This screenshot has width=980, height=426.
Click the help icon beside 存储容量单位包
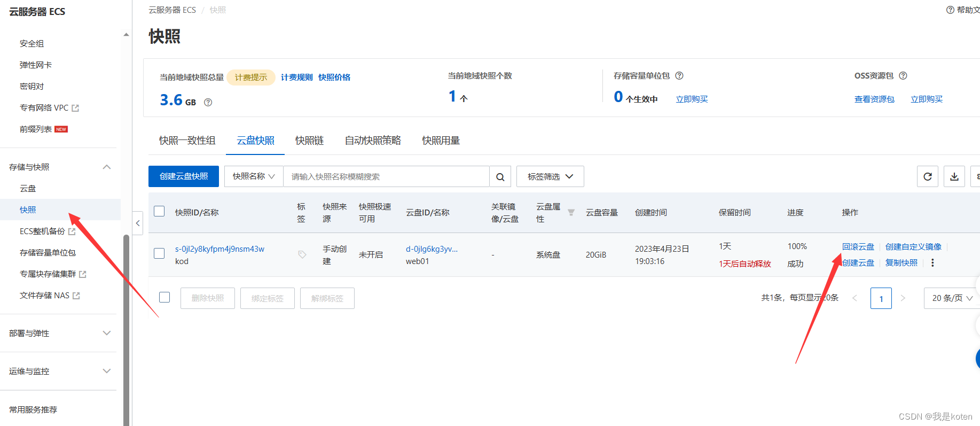point(679,76)
